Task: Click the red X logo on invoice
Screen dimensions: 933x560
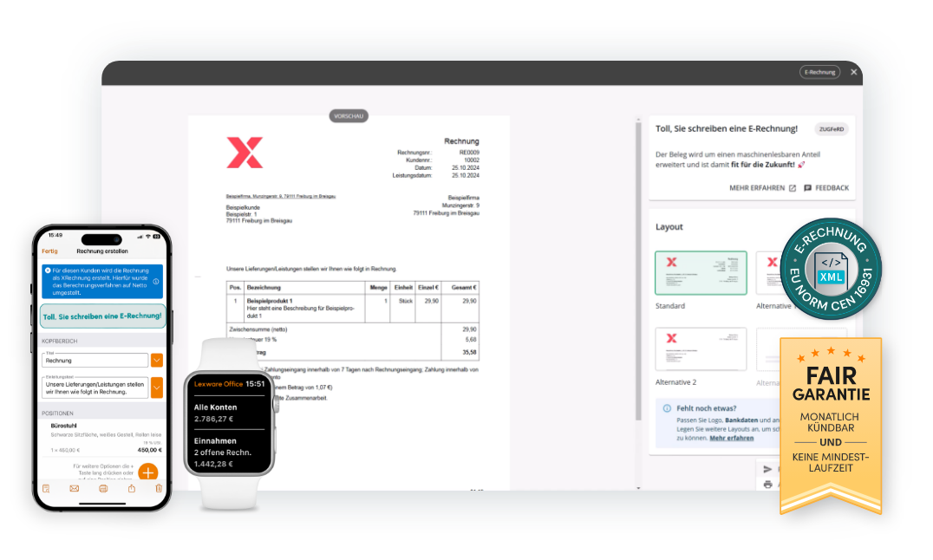Action: click(x=245, y=153)
